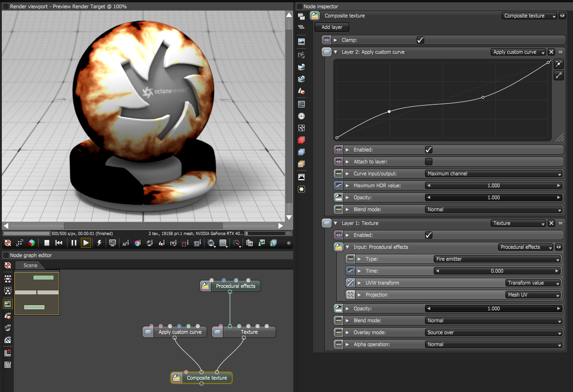Open preview render target in inspector sidebar
This screenshot has height=392, width=573.
pos(301,41)
